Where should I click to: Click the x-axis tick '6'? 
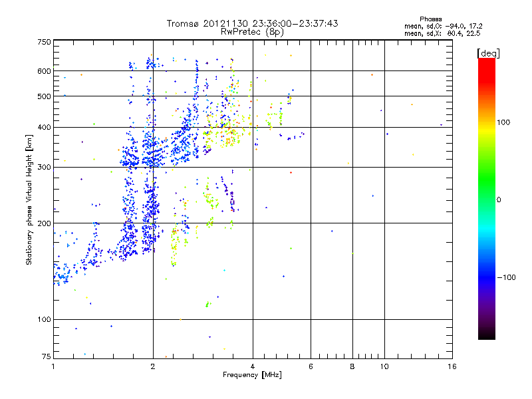pyautogui.click(x=311, y=366)
